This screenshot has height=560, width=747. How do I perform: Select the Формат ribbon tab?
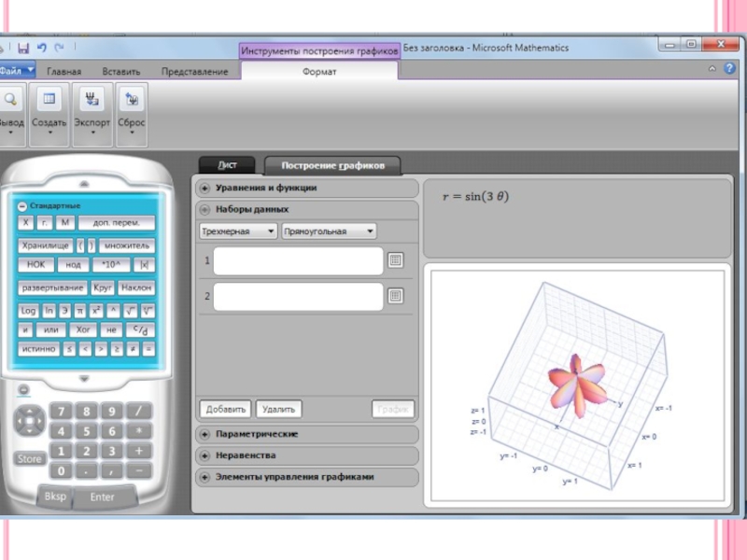[319, 72]
